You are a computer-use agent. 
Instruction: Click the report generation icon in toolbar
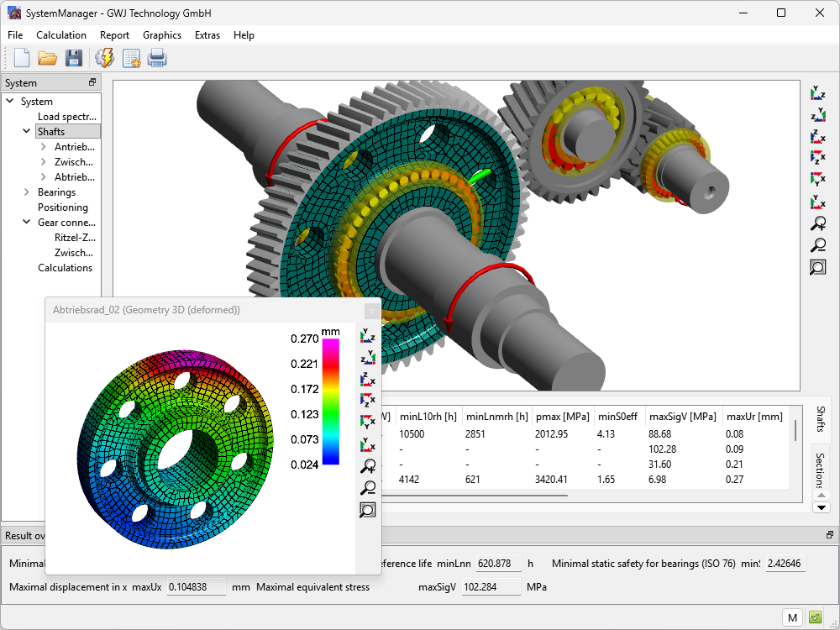coord(131,58)
